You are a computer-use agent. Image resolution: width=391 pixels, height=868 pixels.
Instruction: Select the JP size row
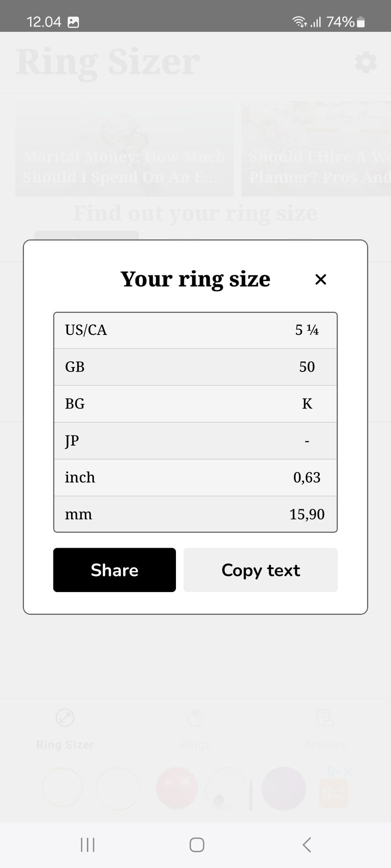click(x=195, y=441)
